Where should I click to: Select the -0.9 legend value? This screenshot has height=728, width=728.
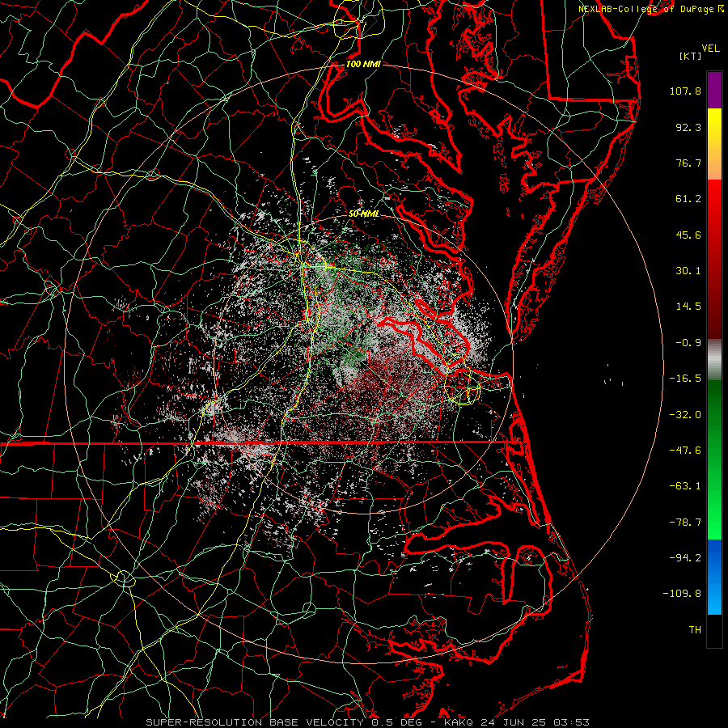click(688, 343)
